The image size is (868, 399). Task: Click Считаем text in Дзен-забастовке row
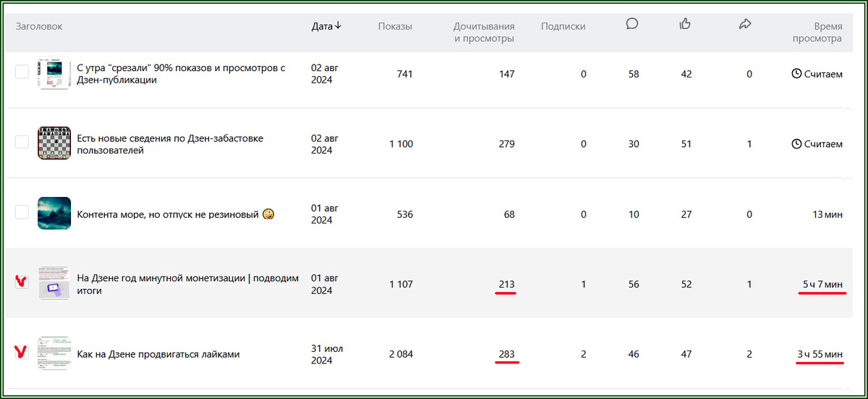click(x=823, y=144)
